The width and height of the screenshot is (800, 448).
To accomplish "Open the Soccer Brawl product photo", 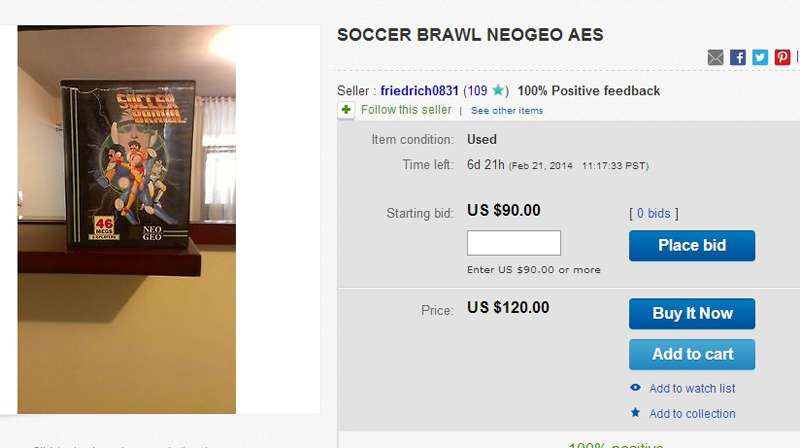I will [126, 220].
